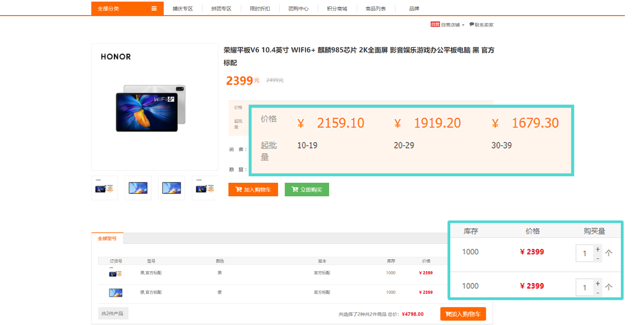Increase first row quantity with plus
644x325 pixels.
598,249
